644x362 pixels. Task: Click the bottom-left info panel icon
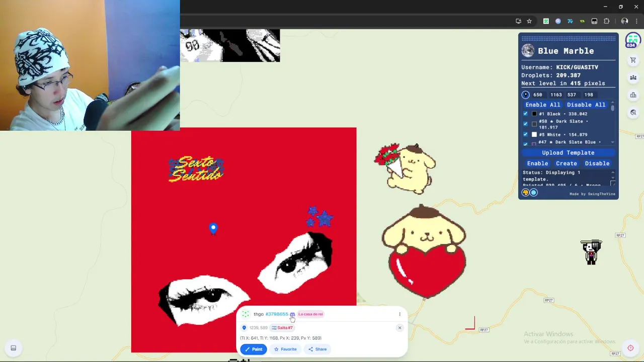click(14, 348)
